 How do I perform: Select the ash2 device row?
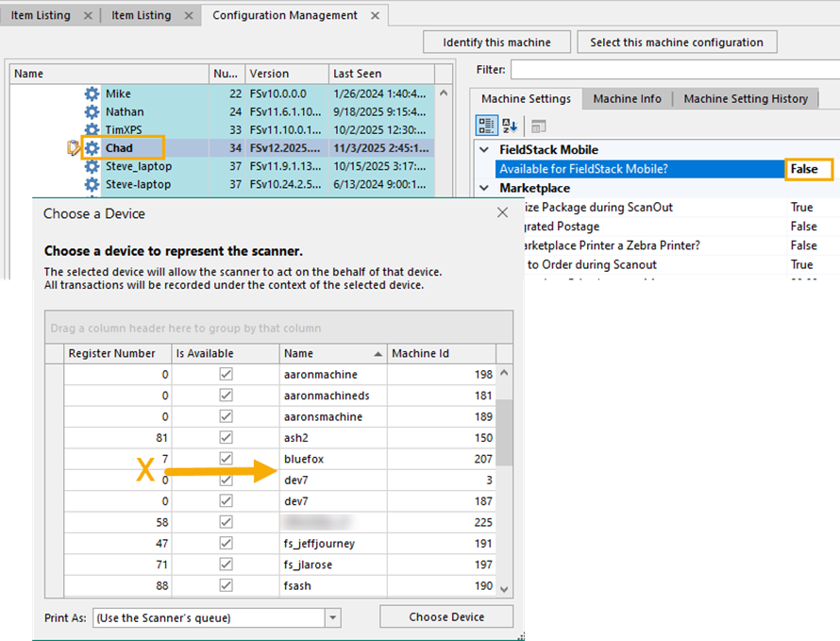[279, 438]
